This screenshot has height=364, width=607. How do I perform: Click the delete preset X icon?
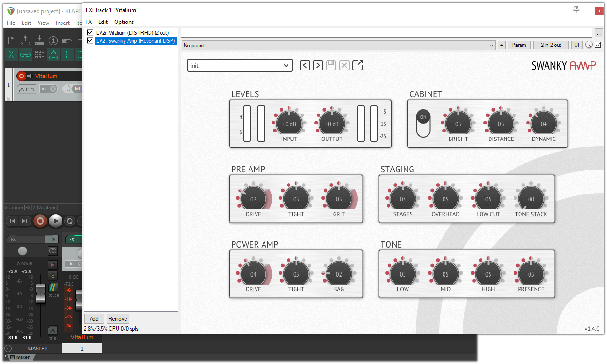click(x=344, y=65)
